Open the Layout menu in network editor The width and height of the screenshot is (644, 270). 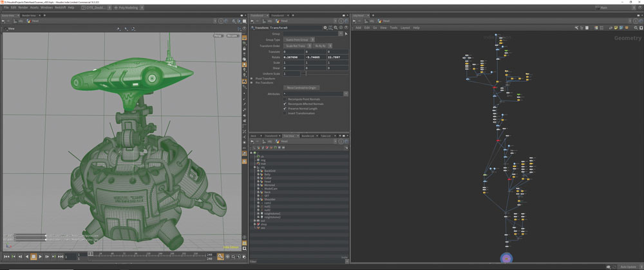coord(405,28)
